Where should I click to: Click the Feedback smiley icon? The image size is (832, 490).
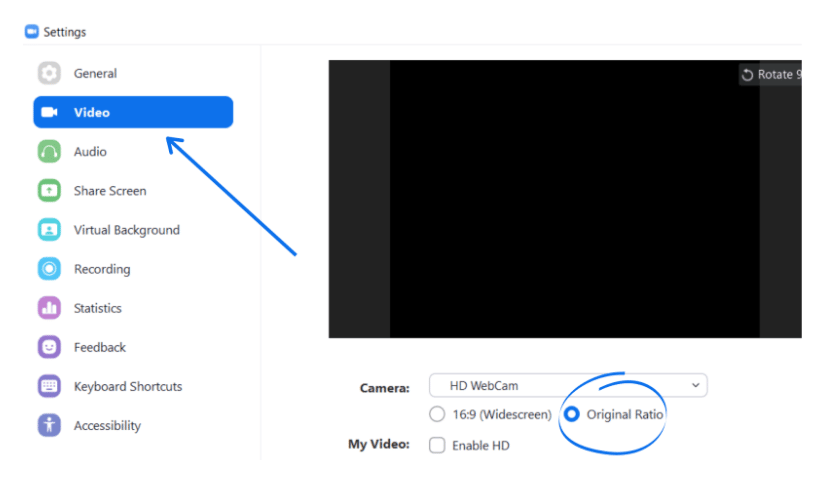pyautogui.click(x=49, y=347)
